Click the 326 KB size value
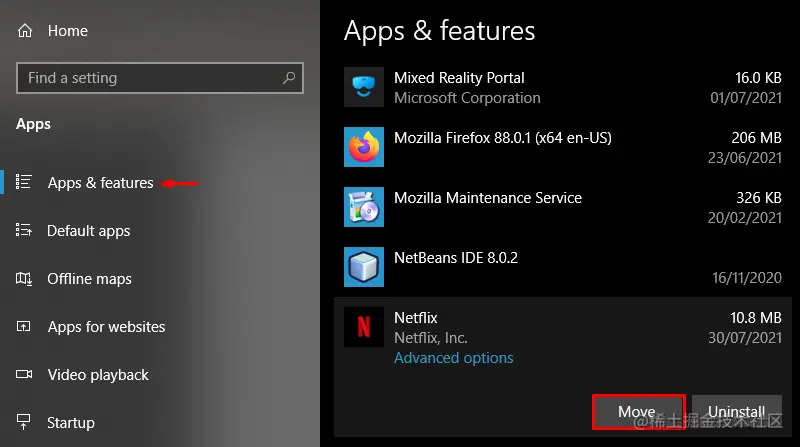Screen dimensions: 800x447 click(759, 197)
